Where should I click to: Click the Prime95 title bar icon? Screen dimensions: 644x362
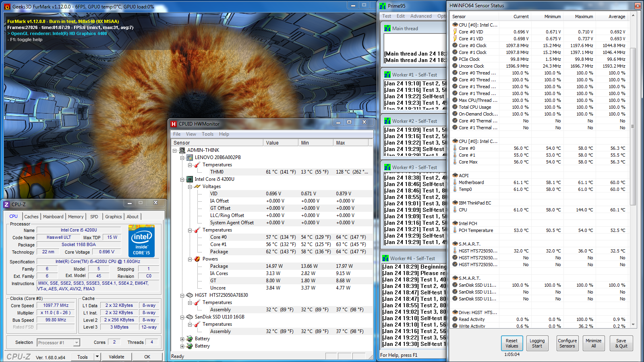tap(383, 6)
